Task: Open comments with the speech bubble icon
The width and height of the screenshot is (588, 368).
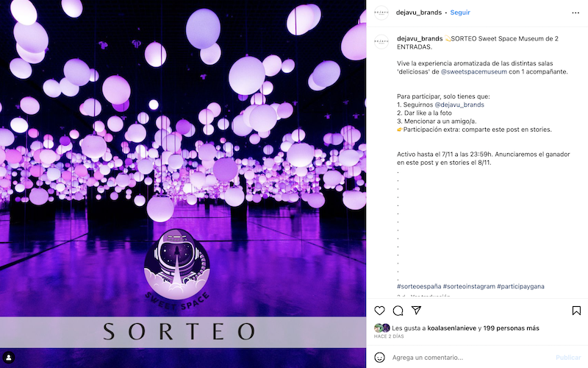Action: pos(398,311)
